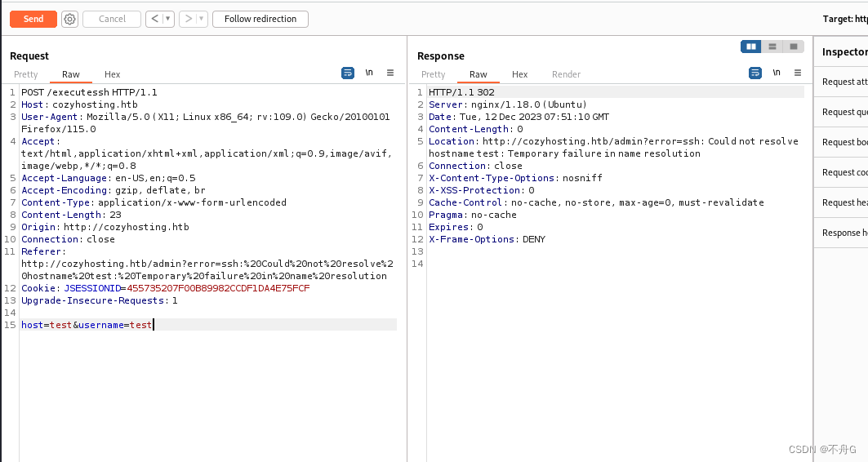This screenshot has height=462, width=868.
Task: Click the HTTP/1.1 302 status line
Action: 461,92
